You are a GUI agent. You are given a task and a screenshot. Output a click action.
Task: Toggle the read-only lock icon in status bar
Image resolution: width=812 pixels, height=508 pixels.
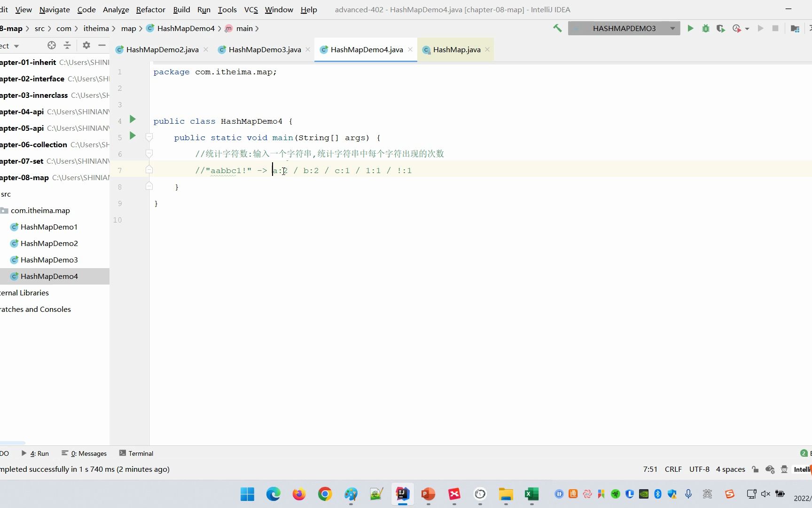point(755,469)
